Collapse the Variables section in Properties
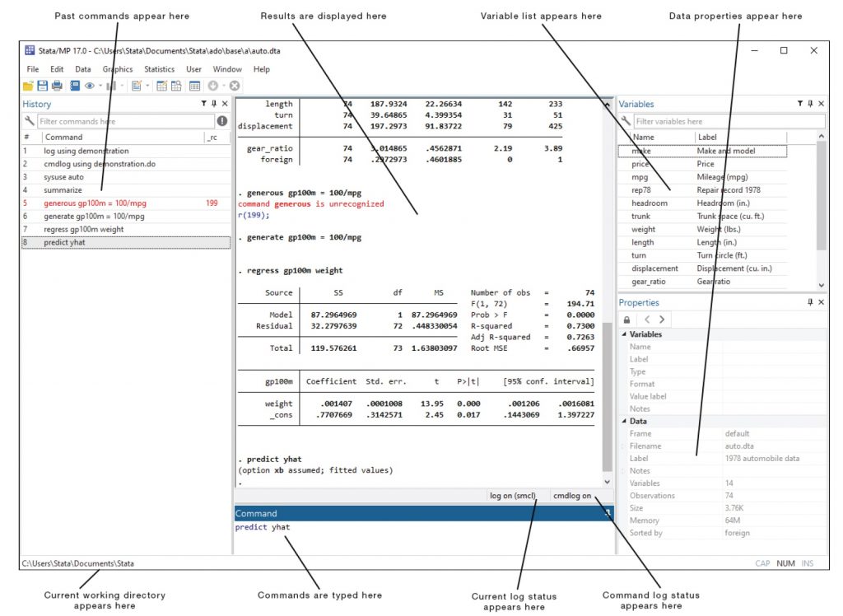 click(x=624, y=334)
